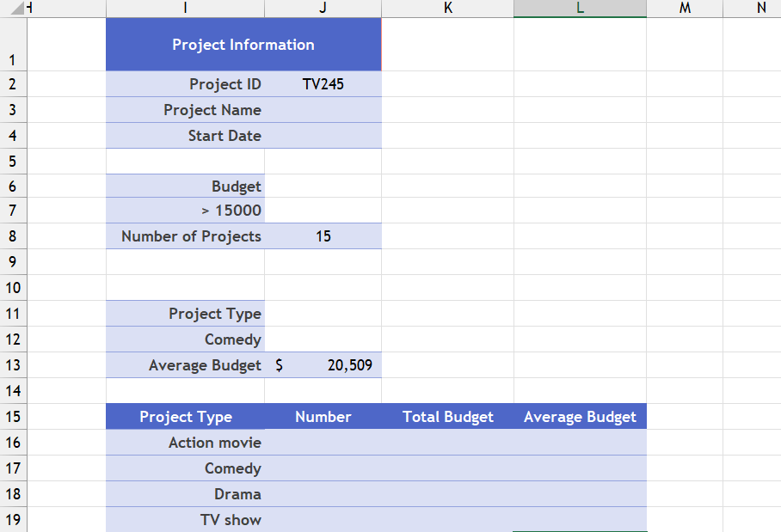This screenshot has width=781, height=532.
Task: Click the Select All corner above row numbers
Action: (x=13, y=9)
